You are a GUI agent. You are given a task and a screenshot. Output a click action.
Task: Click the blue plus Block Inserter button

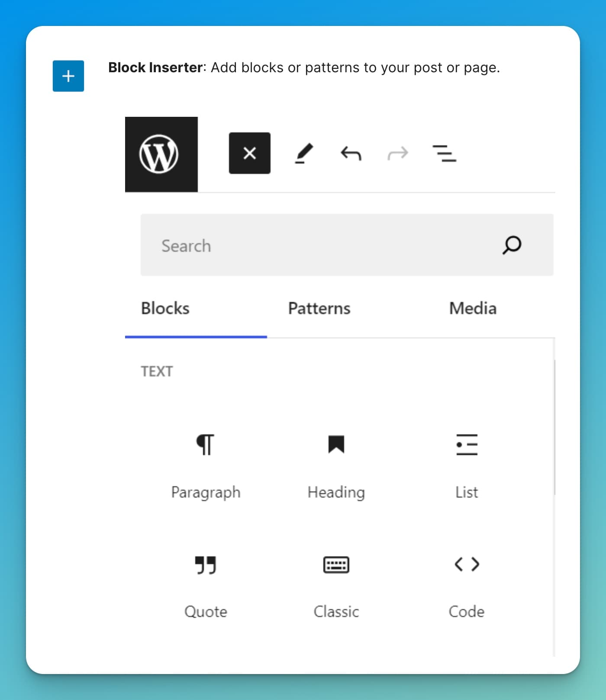[x=68, y=76]
